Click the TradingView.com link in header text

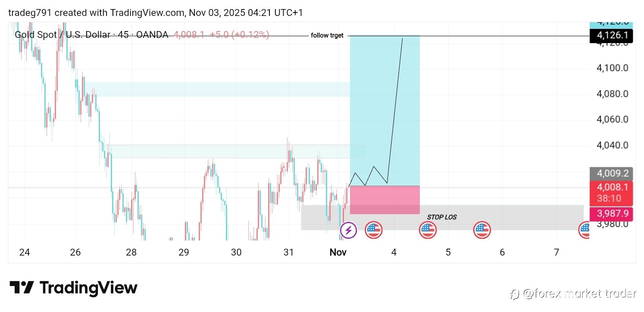(147, 13)
